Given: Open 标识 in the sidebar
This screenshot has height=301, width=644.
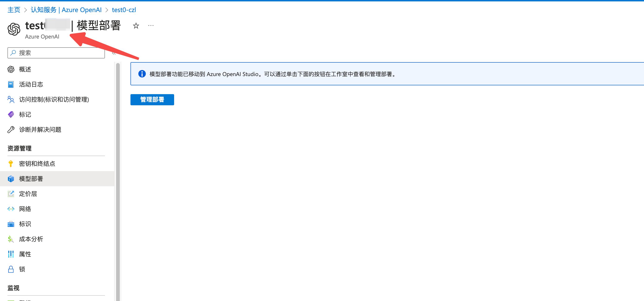Looking at the screenshot, I should click(x=57, y=224).
